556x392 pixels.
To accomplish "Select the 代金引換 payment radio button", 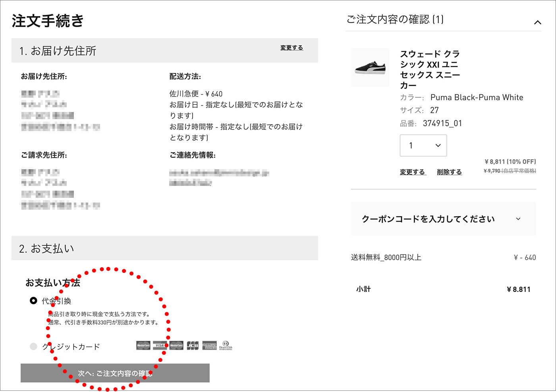I will coord(33,301).
